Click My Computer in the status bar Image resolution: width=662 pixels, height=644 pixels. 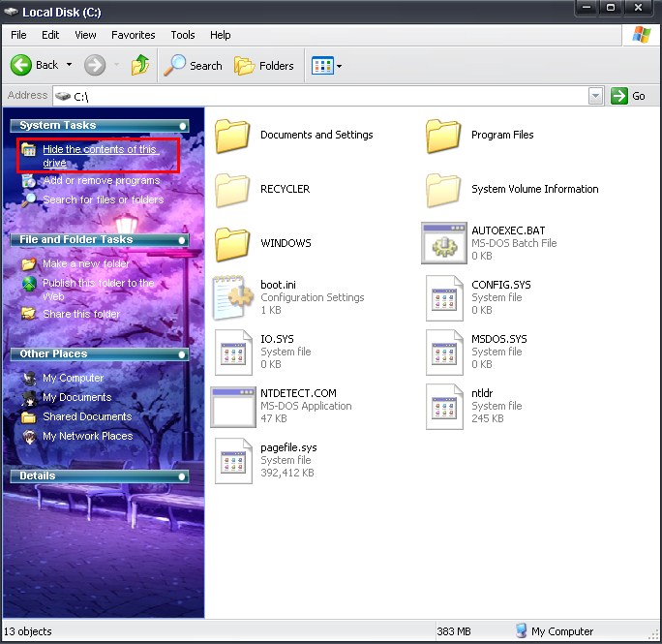coord(555,631)
